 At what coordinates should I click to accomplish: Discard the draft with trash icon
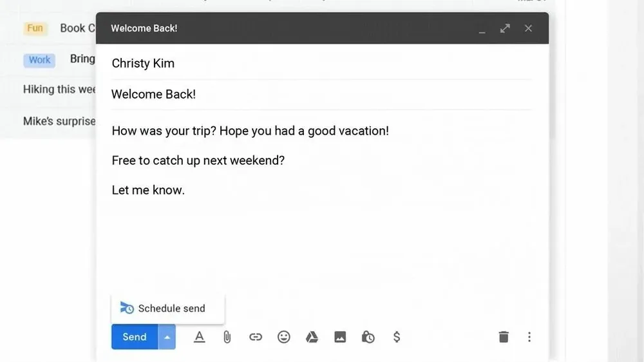coord(504,337)
